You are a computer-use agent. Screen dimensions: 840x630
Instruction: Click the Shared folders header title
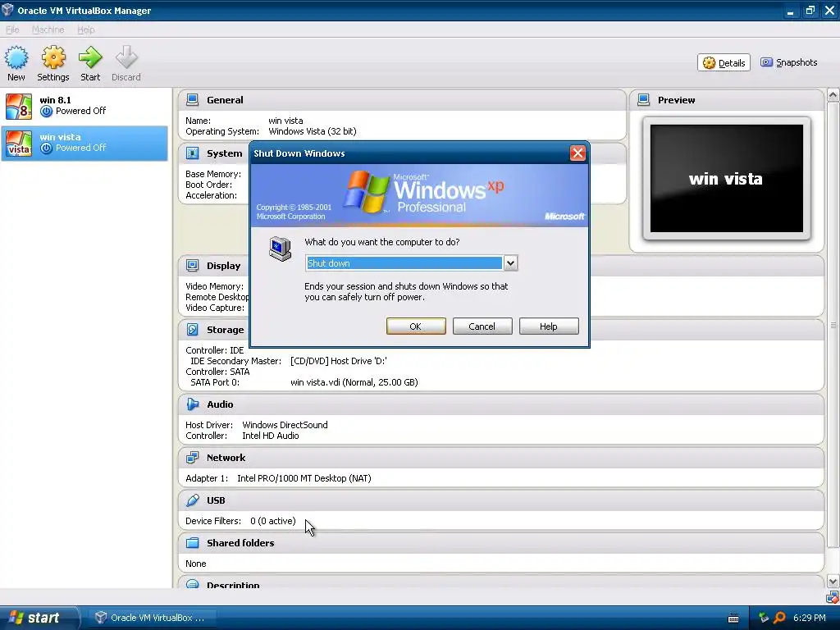[x=240, y=543]
